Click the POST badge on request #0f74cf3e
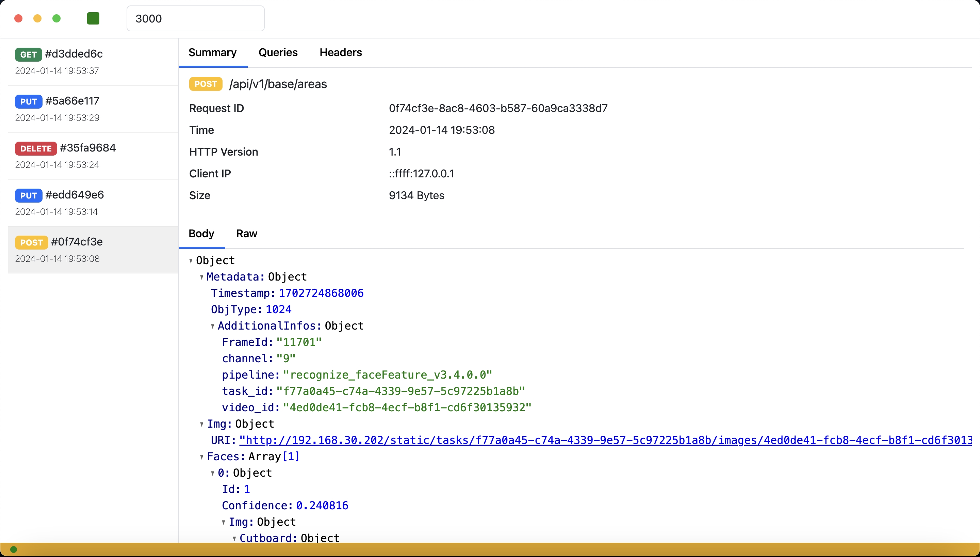 click(x=31, y=242)
